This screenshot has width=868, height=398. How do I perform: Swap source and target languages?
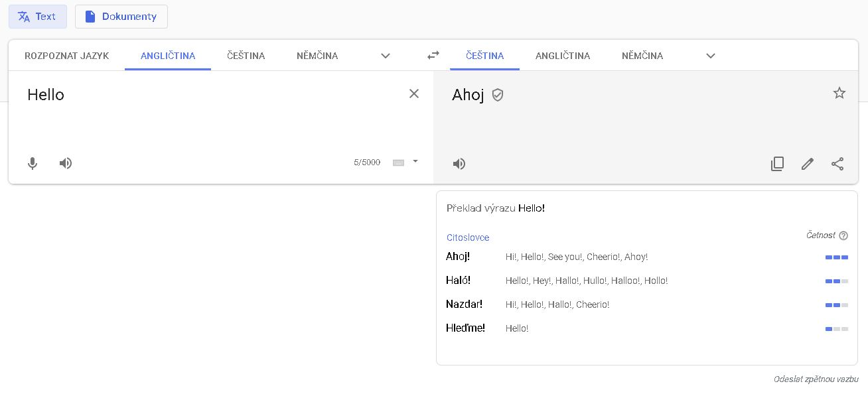point(433,56)
